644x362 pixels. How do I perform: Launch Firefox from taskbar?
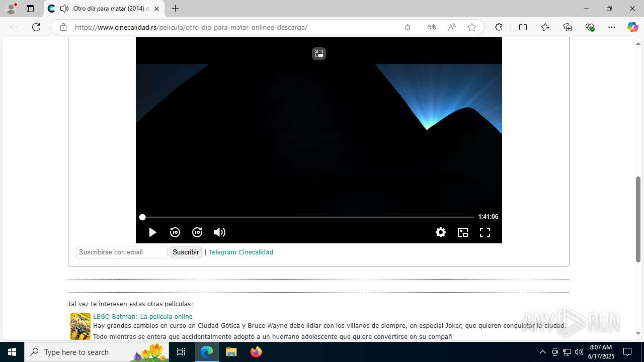pyautogui.click(x=256, y=352)
